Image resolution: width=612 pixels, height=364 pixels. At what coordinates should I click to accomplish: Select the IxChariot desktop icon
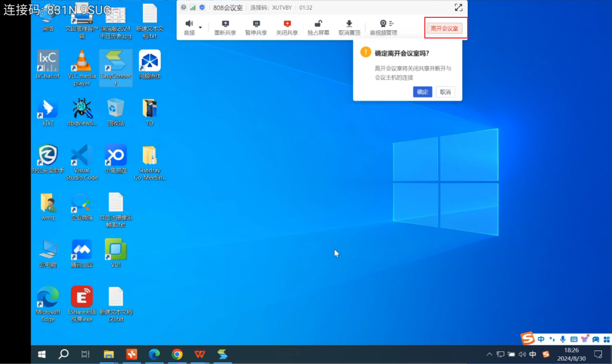48,65
